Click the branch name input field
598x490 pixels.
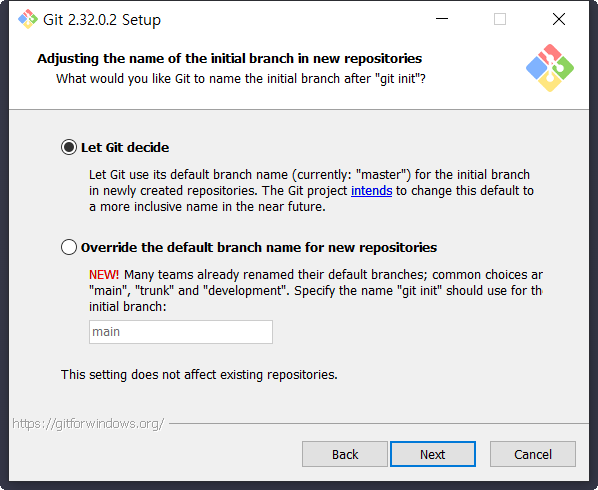(x=181, y=332)
